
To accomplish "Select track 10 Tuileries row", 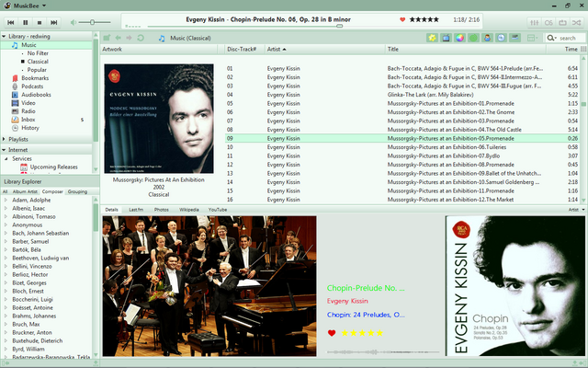I will tap(402, 147).
